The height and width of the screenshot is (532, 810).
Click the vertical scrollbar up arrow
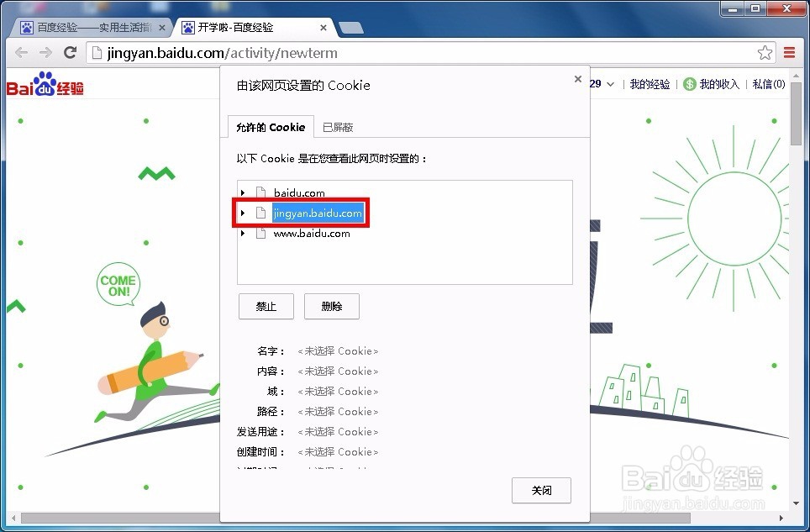point(796,76)
